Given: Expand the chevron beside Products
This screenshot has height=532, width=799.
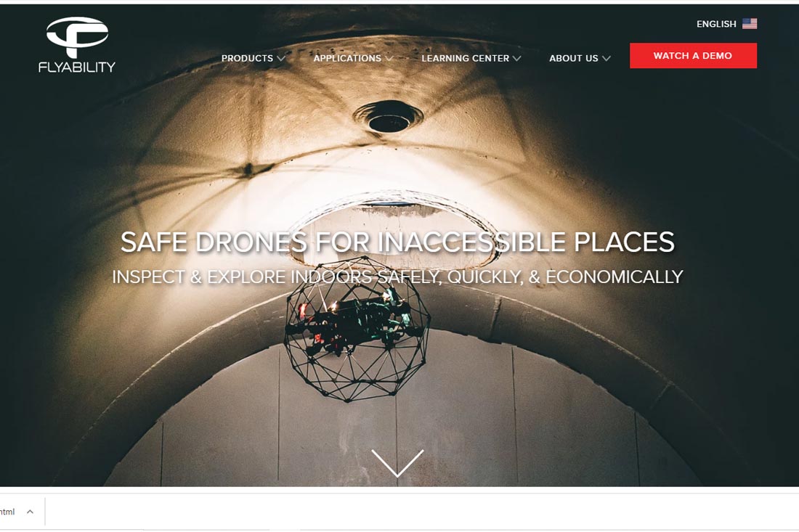Looking at the screenshot, I should pos(281,59).
